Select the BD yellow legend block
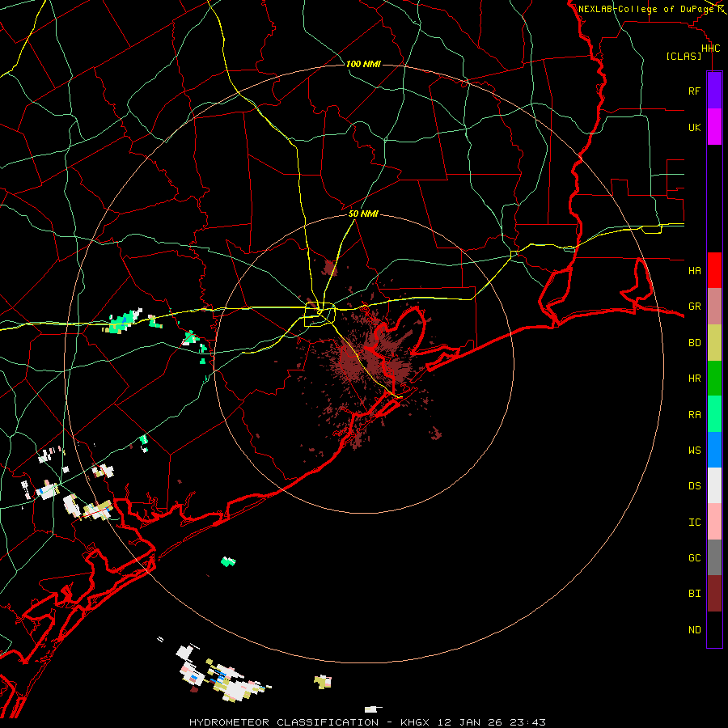This screenshot has height=728, width=728. point(714,343)
